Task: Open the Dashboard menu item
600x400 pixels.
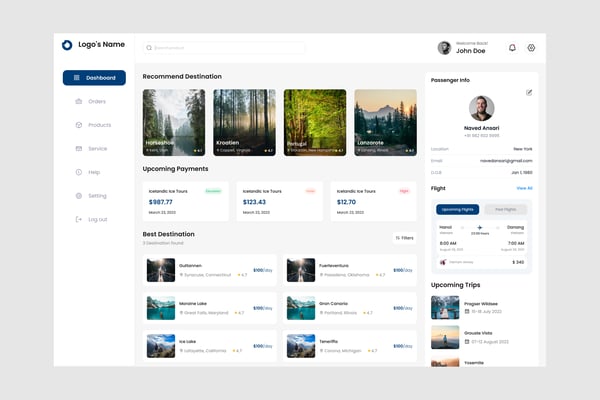Action: click(94, 78)
